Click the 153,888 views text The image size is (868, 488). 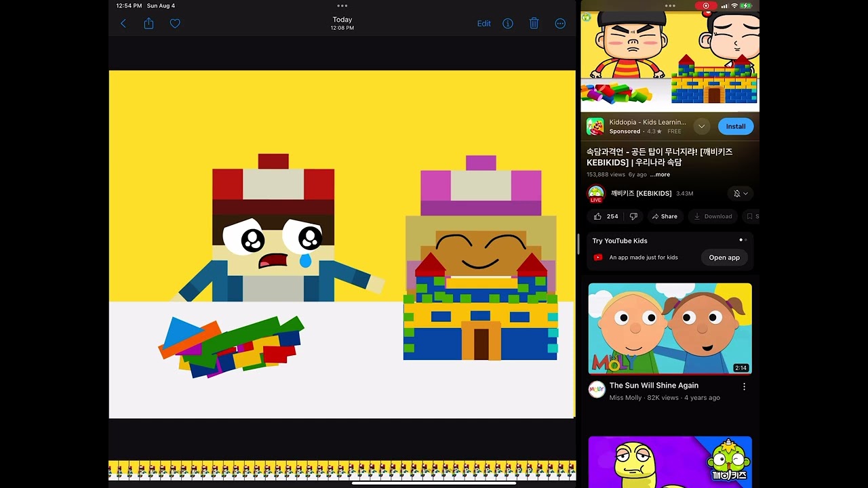pyautogui.click(x=606, y=175)
